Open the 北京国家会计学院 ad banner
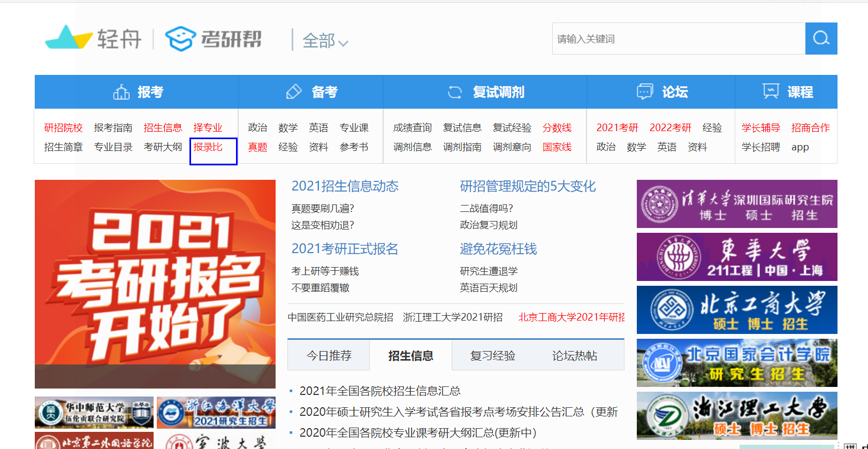 tap(737, 363)
